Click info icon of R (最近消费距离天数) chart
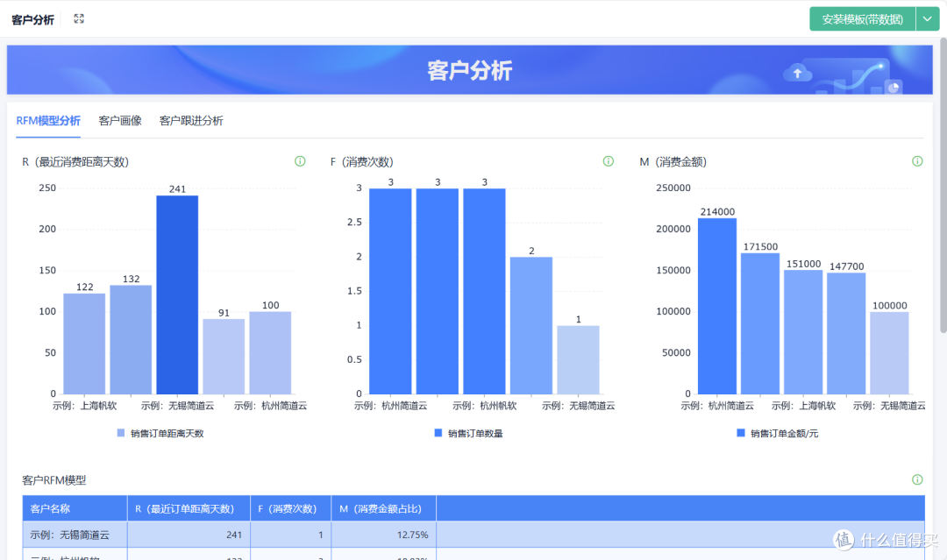 tap(300, 161)
